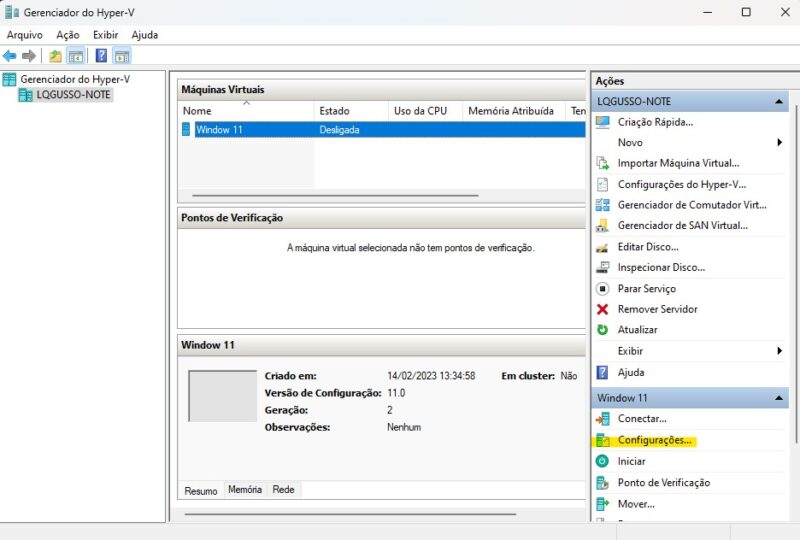The width and height of the screenshot is (800, 540).
Task: Open Importar Máquina Virtual action
Action: (x=678, y=163)
